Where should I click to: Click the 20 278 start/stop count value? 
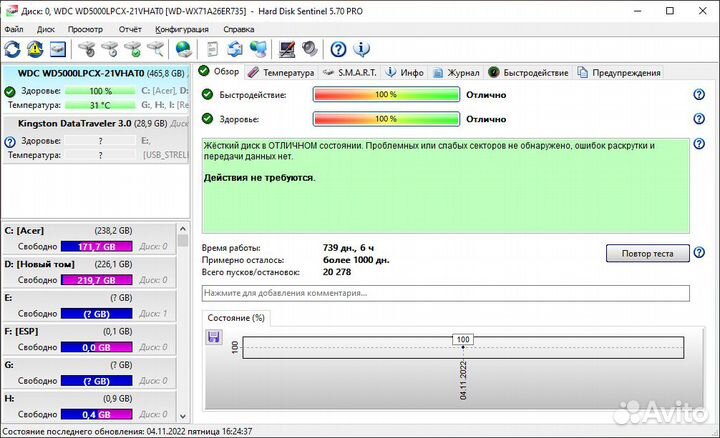[x=337, y=272]
